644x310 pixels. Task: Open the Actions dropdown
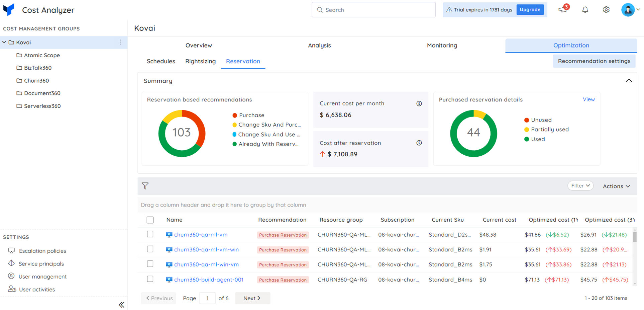(x=616, y=186)
